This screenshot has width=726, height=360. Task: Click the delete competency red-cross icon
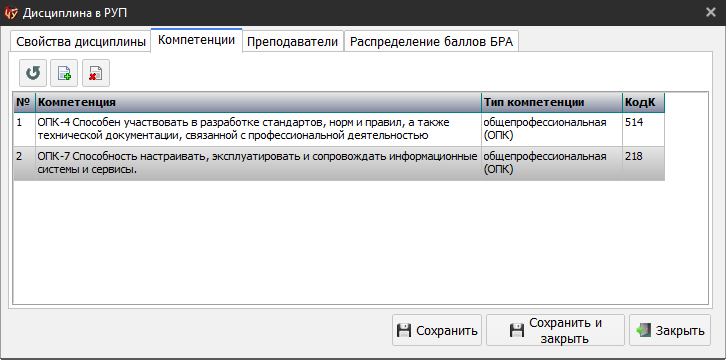[x=96, y=73]
